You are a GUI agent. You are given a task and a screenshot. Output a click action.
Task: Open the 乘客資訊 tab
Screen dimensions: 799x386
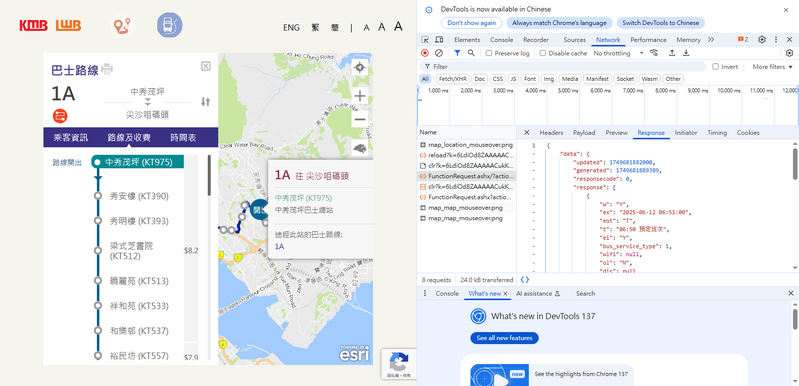70,137
